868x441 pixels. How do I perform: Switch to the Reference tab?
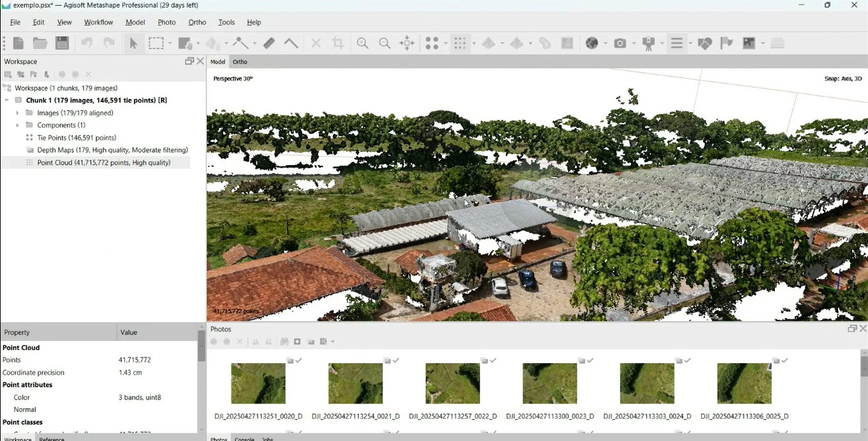coord(52,438)
